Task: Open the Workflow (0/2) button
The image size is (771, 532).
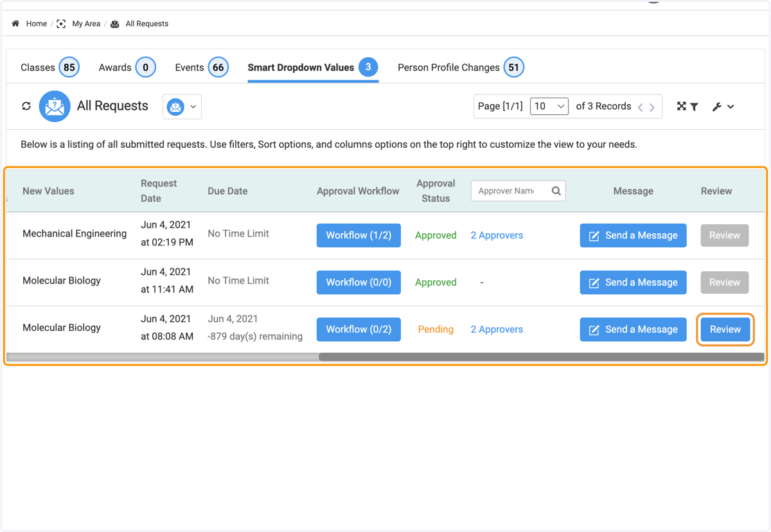Action: coord(359,329)
